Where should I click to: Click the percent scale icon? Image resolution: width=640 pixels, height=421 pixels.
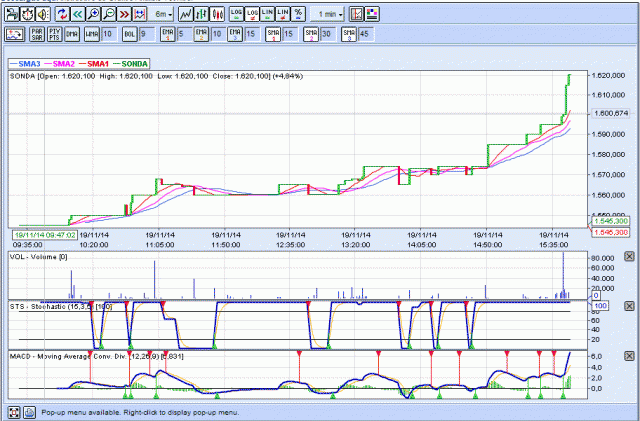(298, 14)
